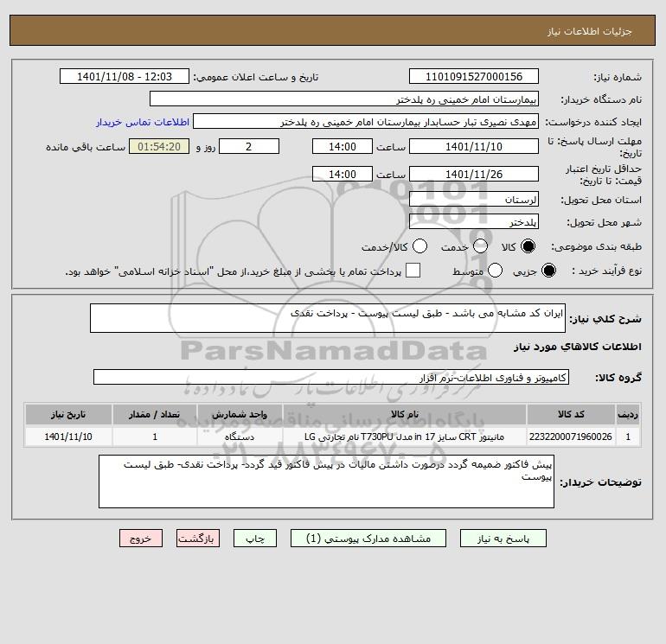The image size is (666, 644).
Task: Tick the اسناد خزانه اسلامی payment checkbox
Action: coord(413,271)
